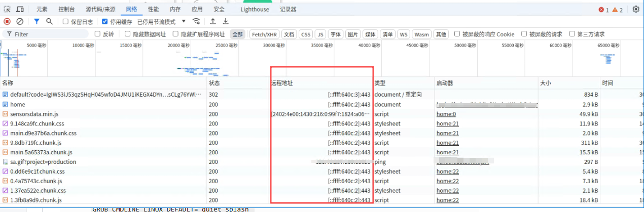Switch to Elements (元素) tab
Image resolution: width=644 pixels, height=212 pixels.
point(42,9)
